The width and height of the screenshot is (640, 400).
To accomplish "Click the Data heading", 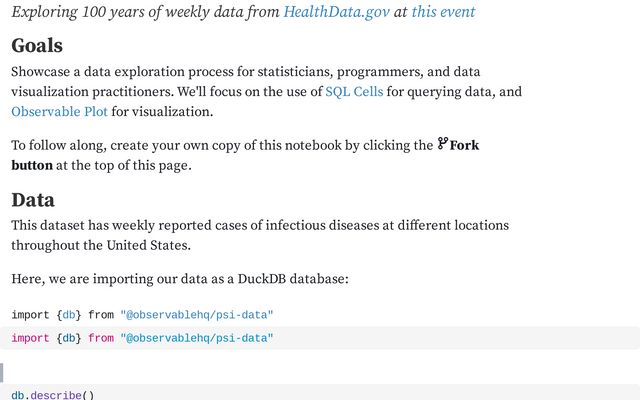I will tap(33, 200).
